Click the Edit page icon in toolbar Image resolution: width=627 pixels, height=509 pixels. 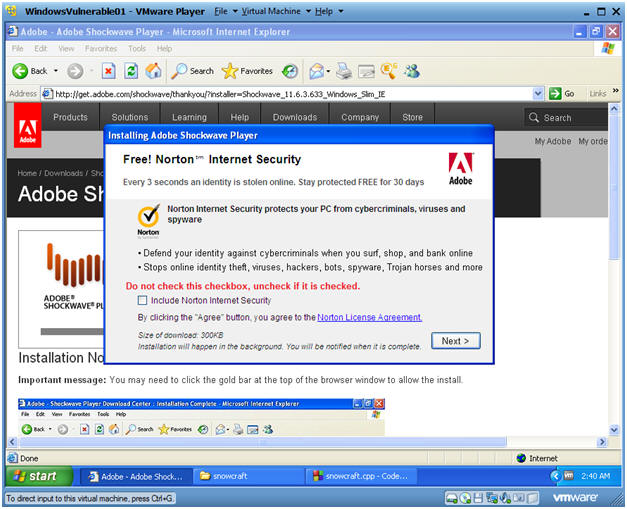click(366, 72)
